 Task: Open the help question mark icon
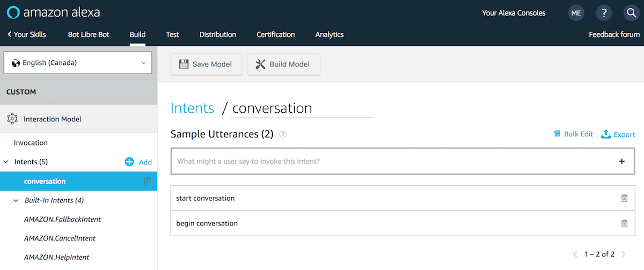(604, 13)
